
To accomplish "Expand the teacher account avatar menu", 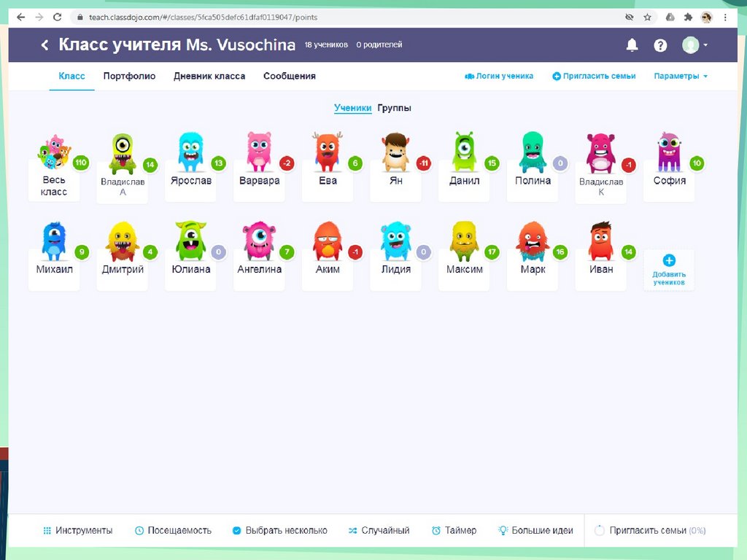I will pyautogui.click(x=694, y=45).
